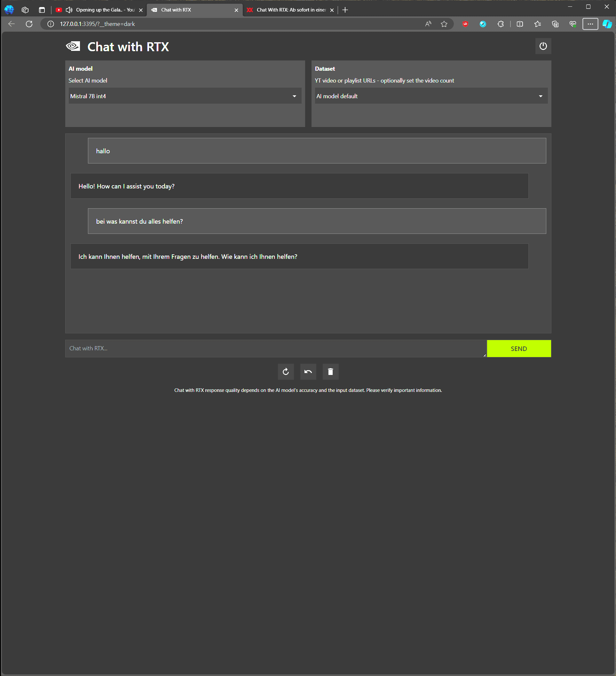616x676 pixels.
Task: Reload the page with refresh icon
Action: coord(29,24)
